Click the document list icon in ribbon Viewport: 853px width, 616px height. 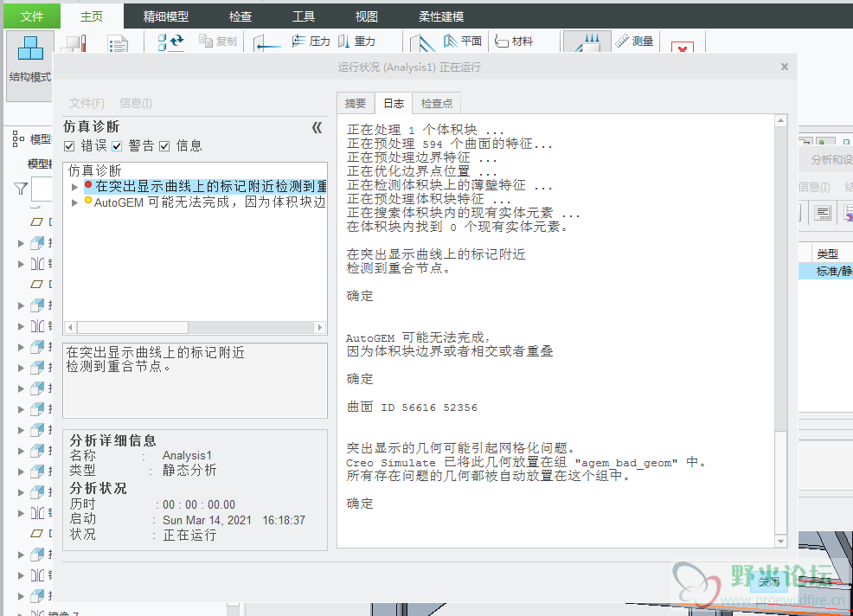118,44
